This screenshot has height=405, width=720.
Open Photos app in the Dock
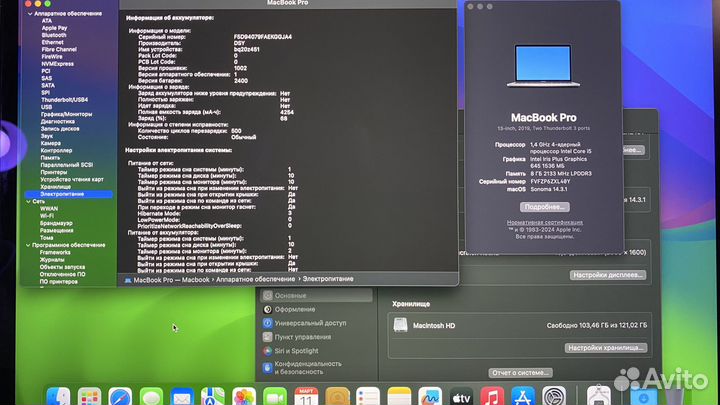[x=244, y=397]
